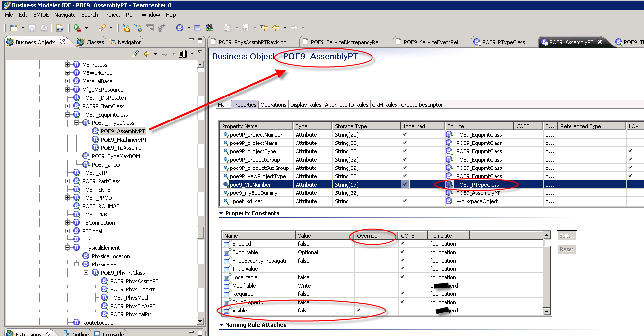Expand the Naming Rule Attaches section
This screenshot has height=336, width=644.
coord(221,325)
